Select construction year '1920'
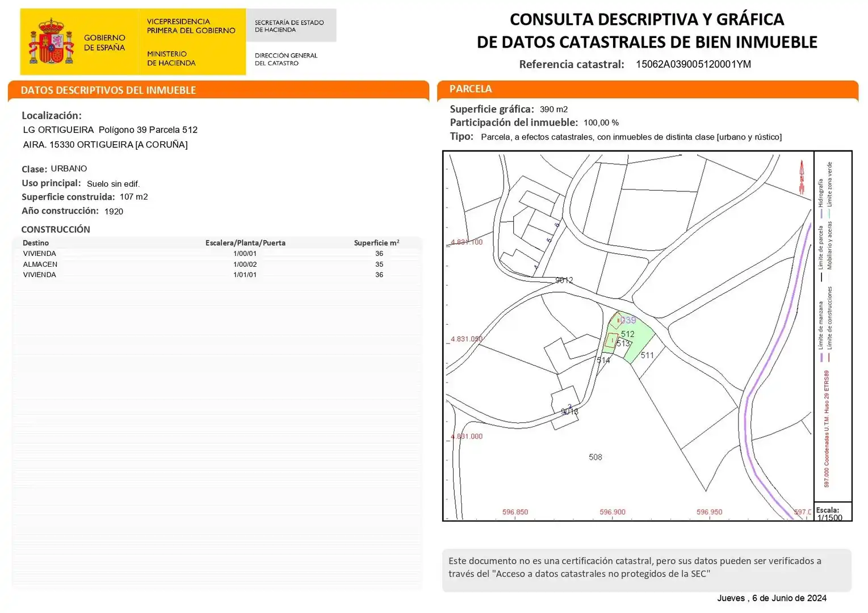The height and width of the screenshot is (613, 868). click(x=114, y=211)
